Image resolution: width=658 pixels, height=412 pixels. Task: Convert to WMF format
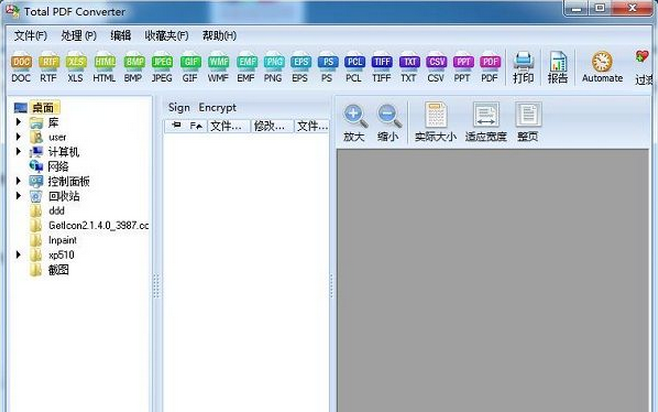point(218,69)
